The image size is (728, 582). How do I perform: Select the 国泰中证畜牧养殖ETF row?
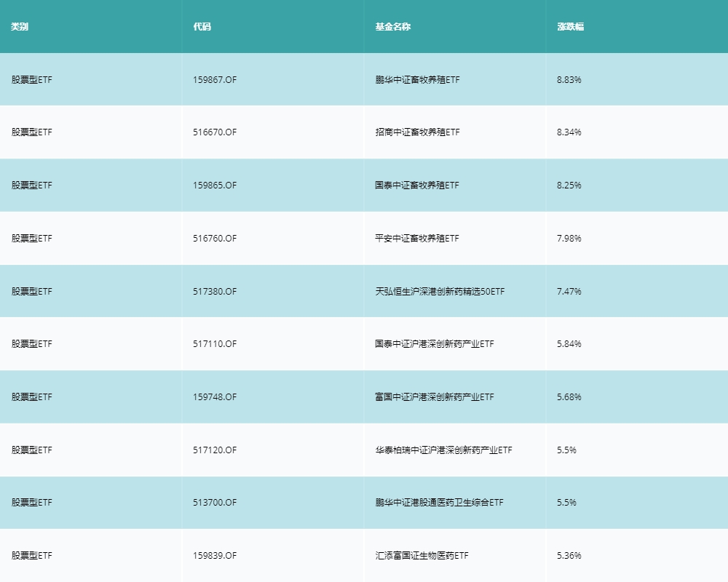point(416,186)
